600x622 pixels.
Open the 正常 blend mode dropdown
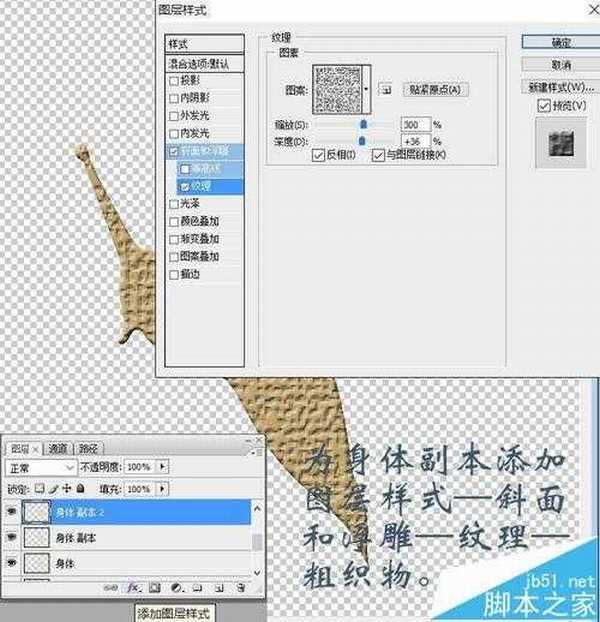coord(41,468)
